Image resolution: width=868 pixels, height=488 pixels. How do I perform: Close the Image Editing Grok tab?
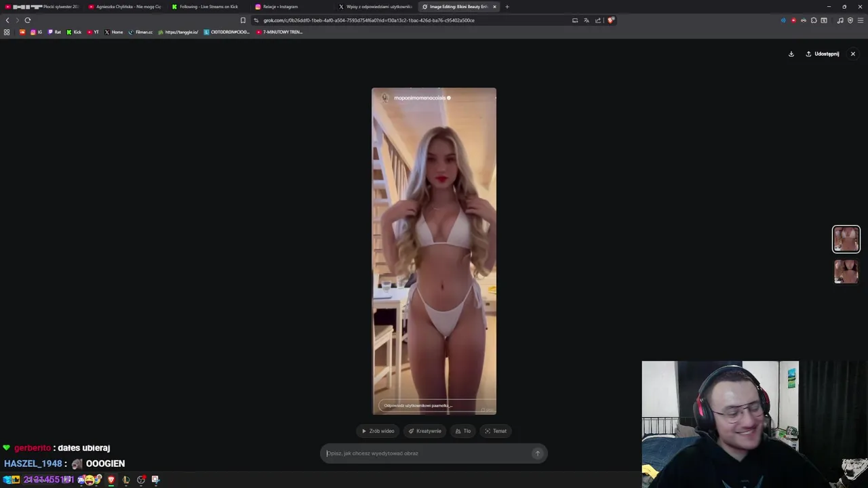click(x=494, y=7)
